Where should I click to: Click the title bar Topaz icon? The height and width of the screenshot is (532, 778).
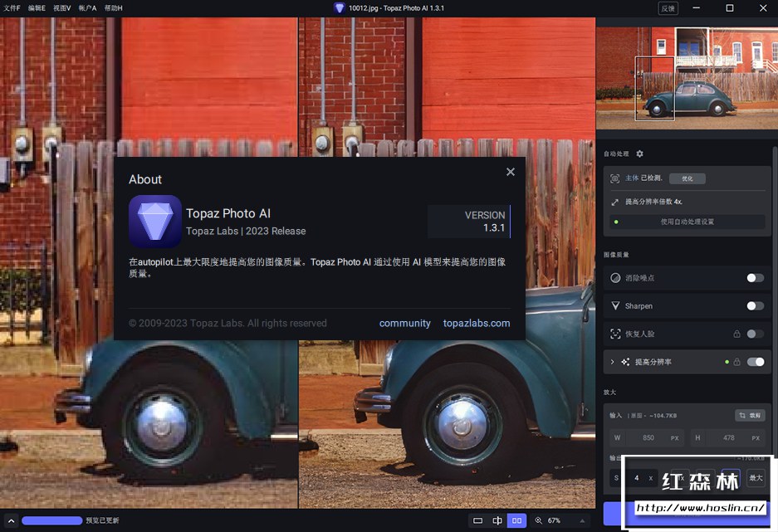339,8
